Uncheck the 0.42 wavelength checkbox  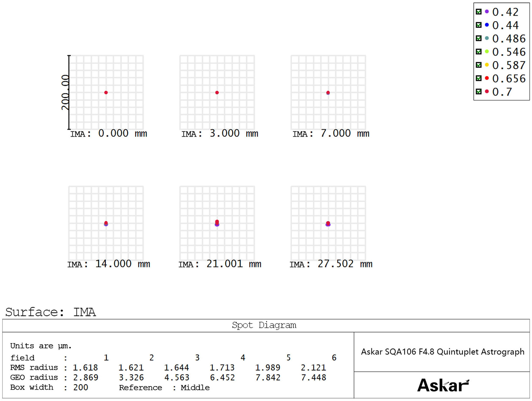[479, 12]
